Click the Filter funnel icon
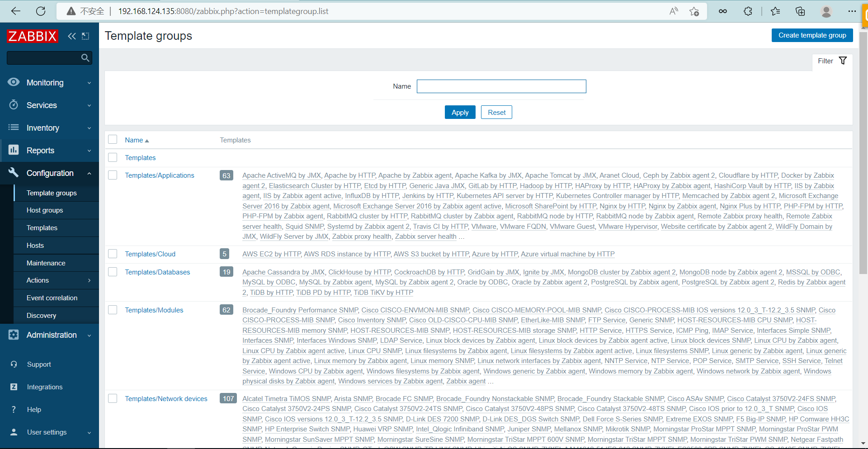The width and height of the screenshot is (868, 449). [843, 61]
